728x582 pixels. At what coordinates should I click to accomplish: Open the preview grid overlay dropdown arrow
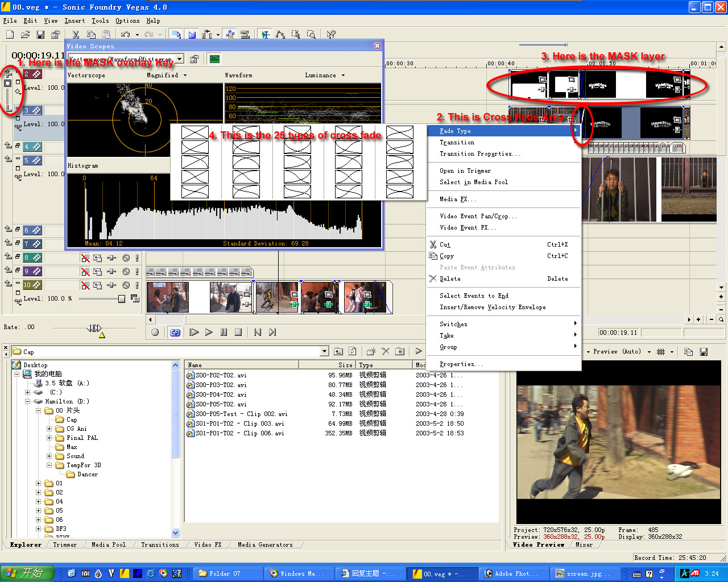click(672, 352)
